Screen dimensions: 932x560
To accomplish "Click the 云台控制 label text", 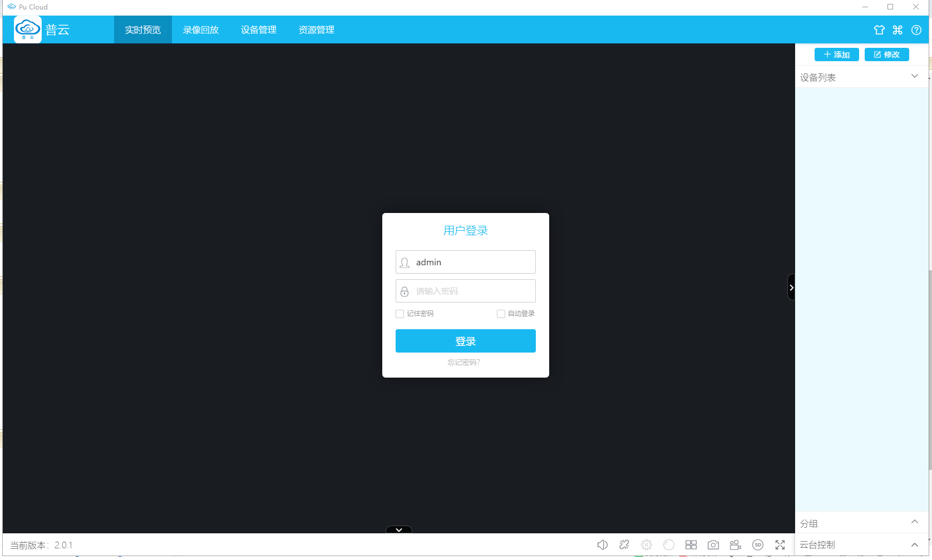I will pyautogui.click(x=817, y=545).
